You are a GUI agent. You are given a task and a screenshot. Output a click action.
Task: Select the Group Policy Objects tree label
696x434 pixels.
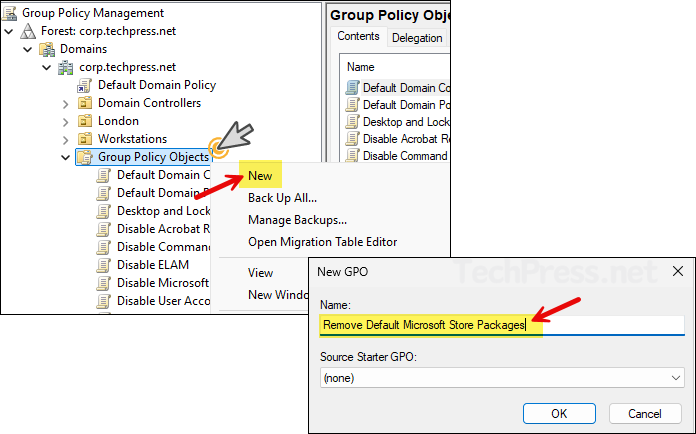click(153, 157)
